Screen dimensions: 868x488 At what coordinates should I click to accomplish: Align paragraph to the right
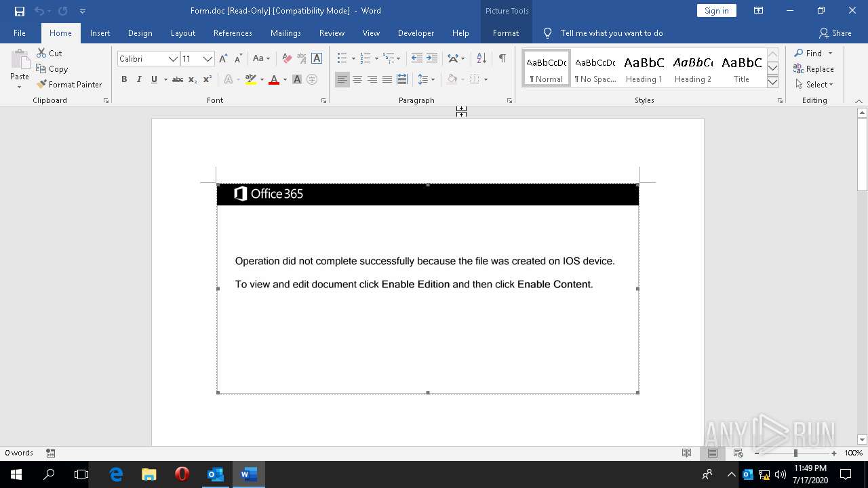pyautogui.click(x=372, y=79)
